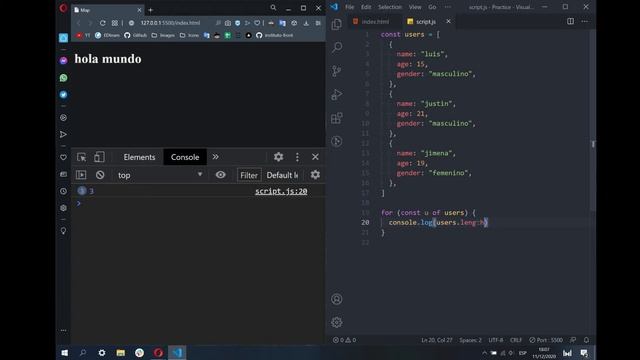Open VS Code Edit menu
The width and height of the screenshot is (640, 360).
click(366, 7)
